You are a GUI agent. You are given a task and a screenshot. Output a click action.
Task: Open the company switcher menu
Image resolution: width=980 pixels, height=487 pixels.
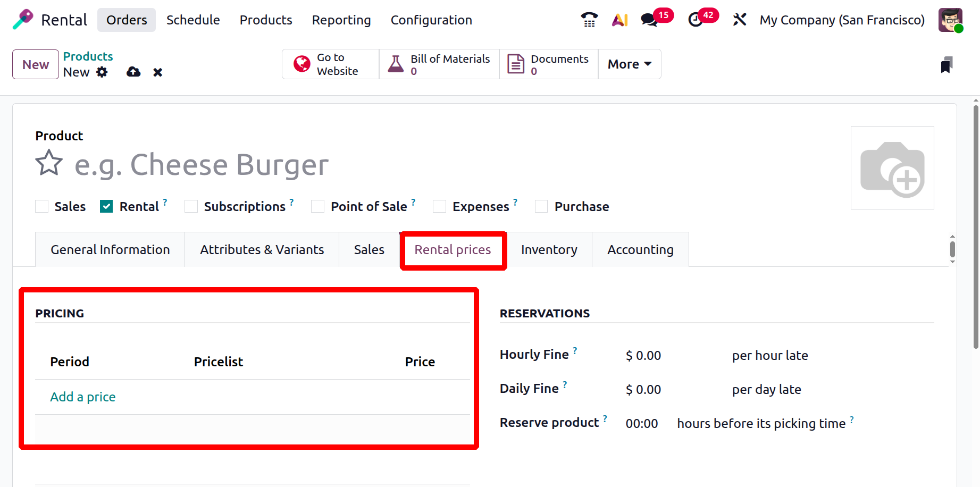click(x=842, y=20)
